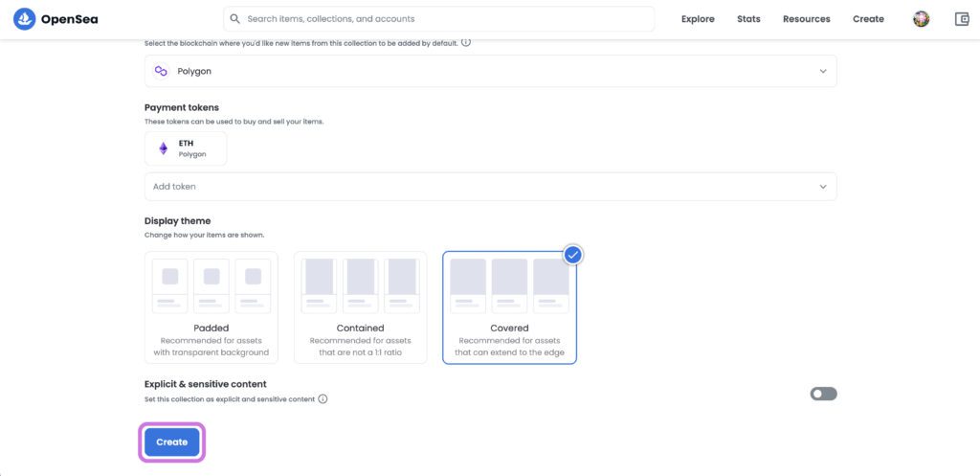This screenshot has height=476, width=980.
Task: Click the blue checkmark on Covered theme
Action: tap(573, 255)
